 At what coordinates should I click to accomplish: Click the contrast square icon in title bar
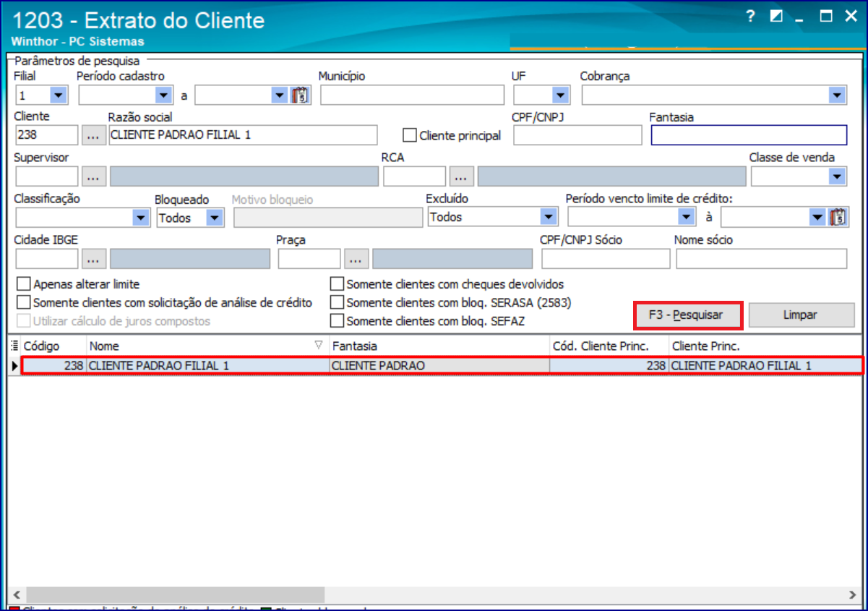[777, 17]
